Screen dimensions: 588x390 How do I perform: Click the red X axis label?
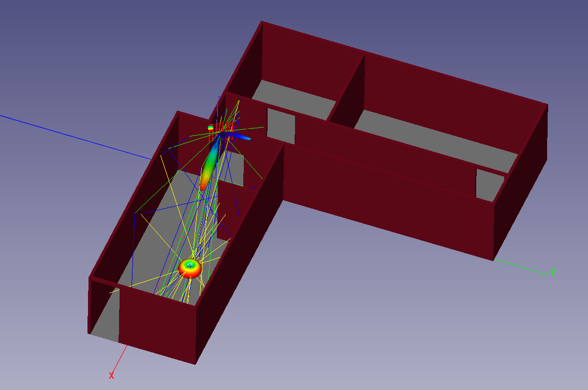click(110, 377)
